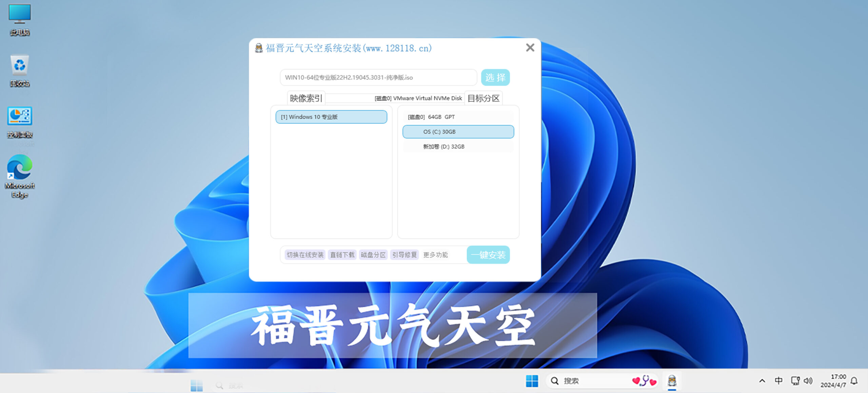Image resolution: width=868 pixels, height=393 pixels.
Task: Click the penguin installer icon on the taskbar
Action: (672, 380)
